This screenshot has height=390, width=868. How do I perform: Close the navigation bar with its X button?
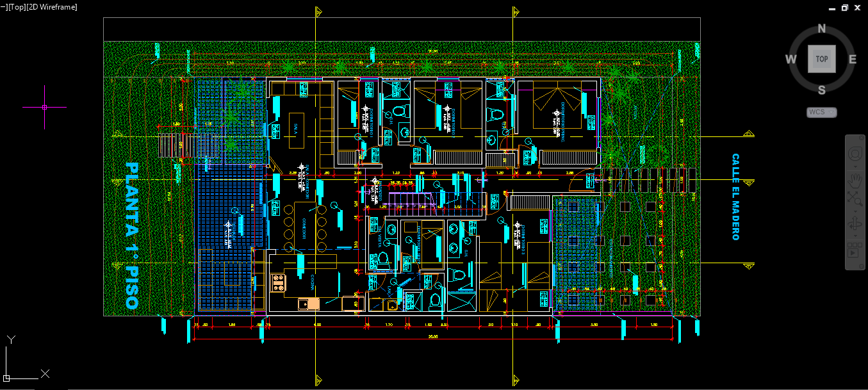(x=862, y=138)
